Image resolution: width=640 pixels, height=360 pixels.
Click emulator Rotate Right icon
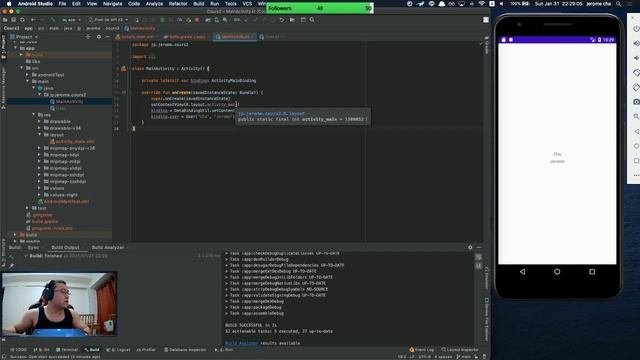point(636,87)
